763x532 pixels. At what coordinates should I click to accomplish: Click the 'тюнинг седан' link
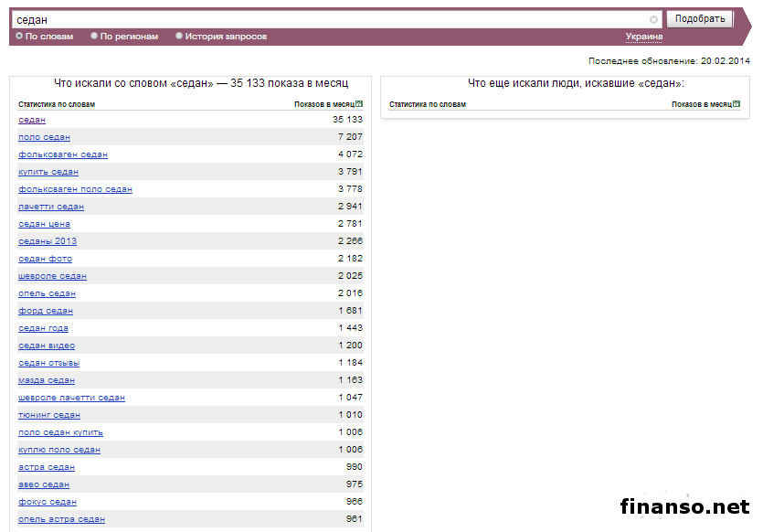tap(49, 415)
